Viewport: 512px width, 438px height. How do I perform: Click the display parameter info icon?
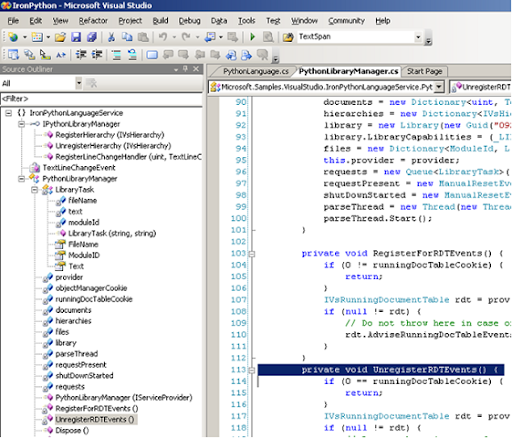click(29, 54)
